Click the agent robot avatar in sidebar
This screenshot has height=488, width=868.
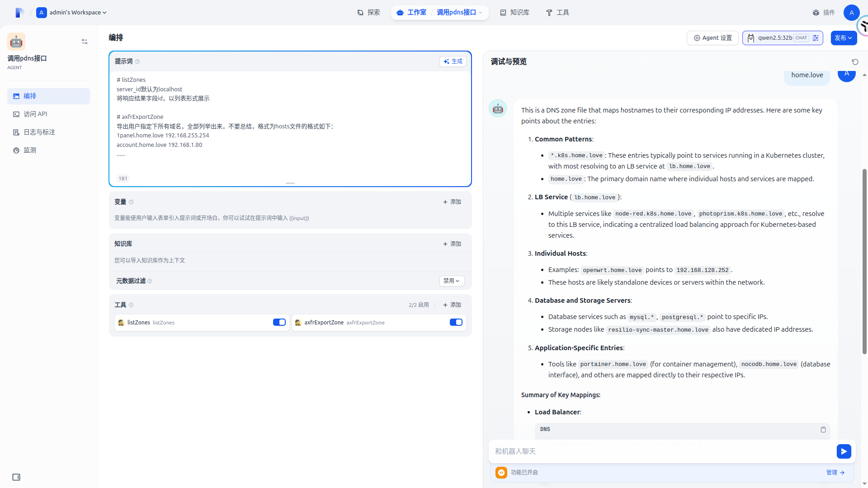pos(16,42)
